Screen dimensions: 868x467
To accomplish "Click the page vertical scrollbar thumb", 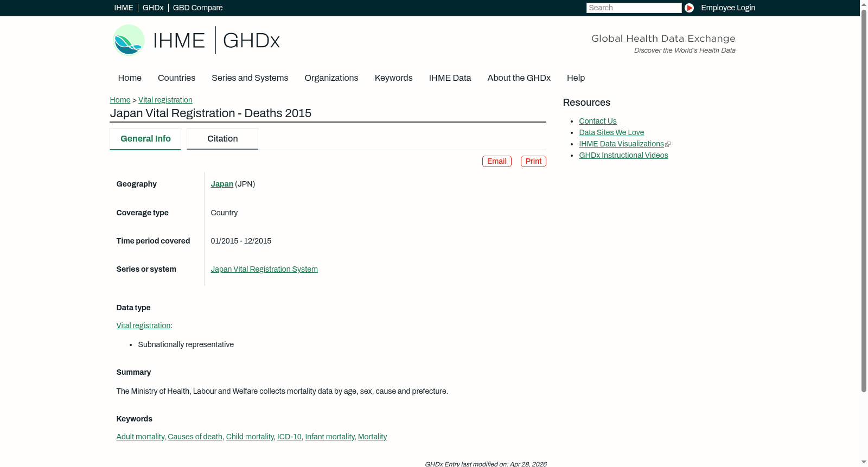I will (864, 200).
